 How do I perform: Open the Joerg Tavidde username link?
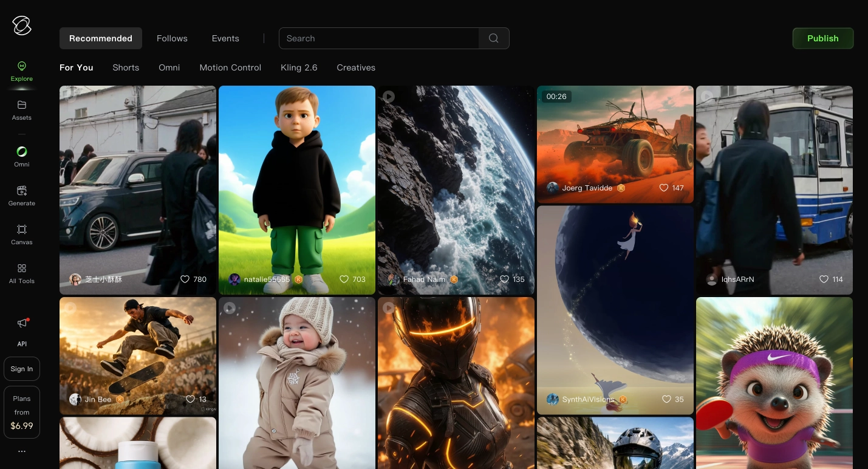coord(587,188)
